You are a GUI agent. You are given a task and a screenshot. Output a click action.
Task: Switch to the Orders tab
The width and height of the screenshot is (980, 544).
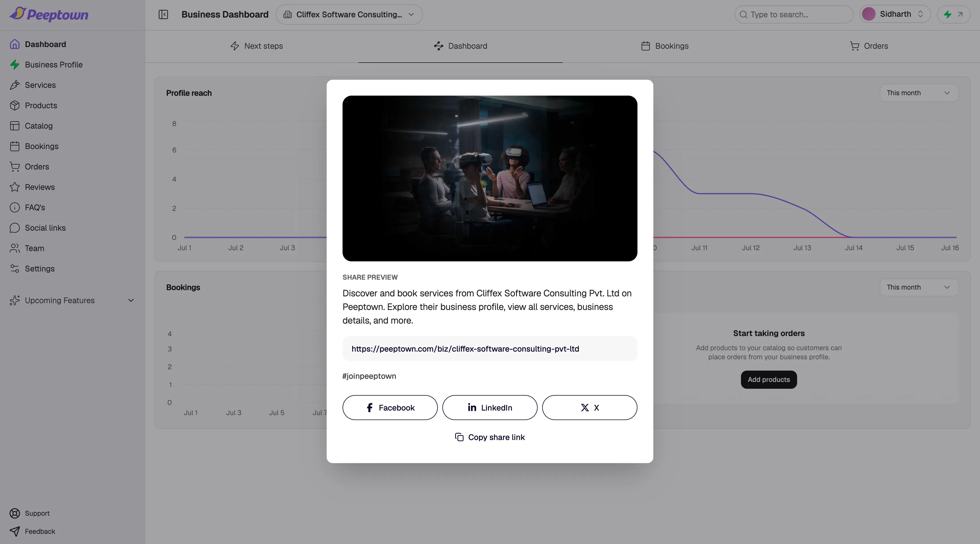point(869,46)
